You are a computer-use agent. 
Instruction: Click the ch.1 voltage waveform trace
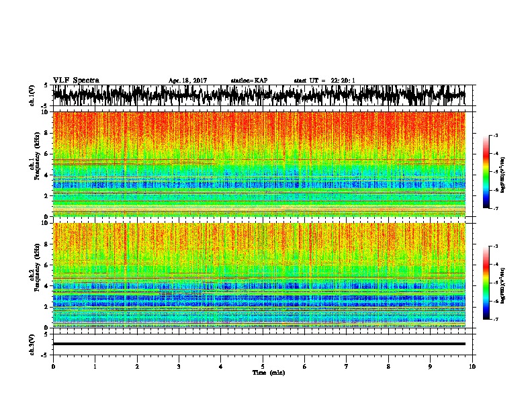259,95
